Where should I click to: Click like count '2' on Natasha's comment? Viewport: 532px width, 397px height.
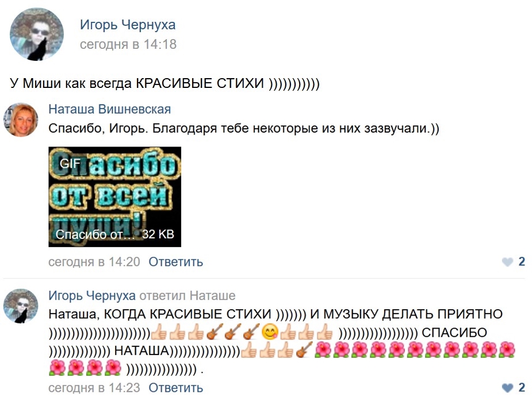point(522,261)
